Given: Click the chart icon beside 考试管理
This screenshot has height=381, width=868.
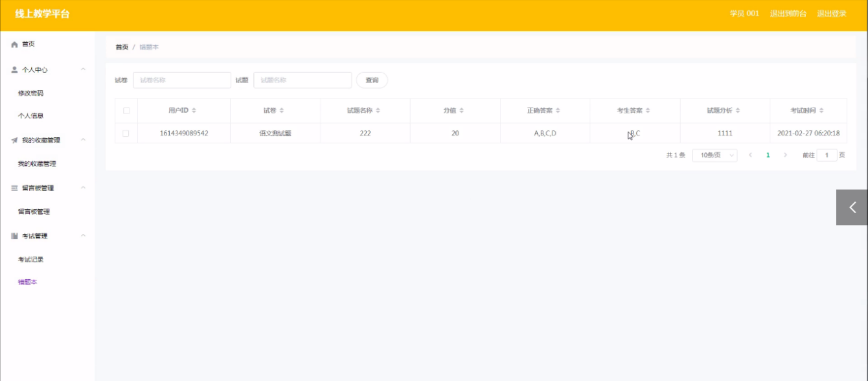Looking at the screenshot, I should tap(14, 236).
